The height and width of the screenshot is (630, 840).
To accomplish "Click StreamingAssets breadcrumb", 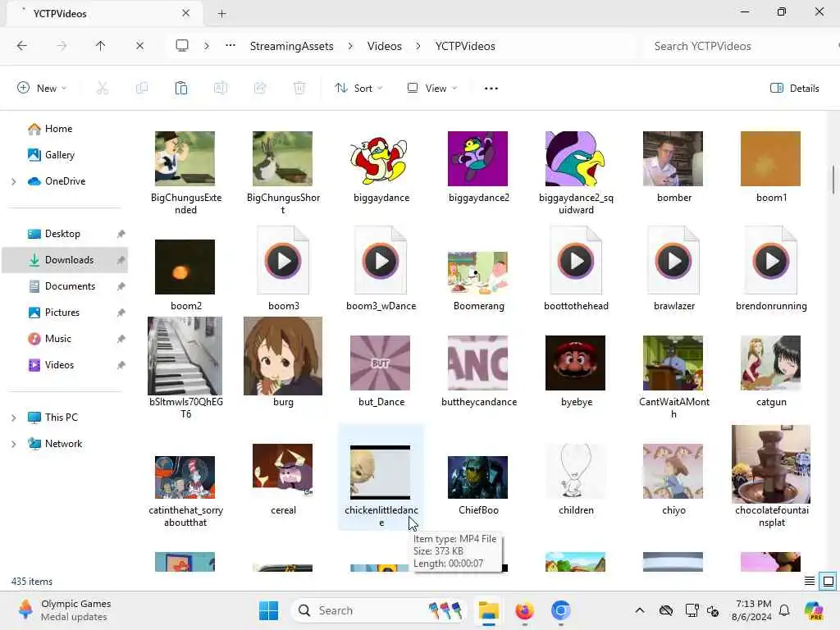I will tap(291, 46).
